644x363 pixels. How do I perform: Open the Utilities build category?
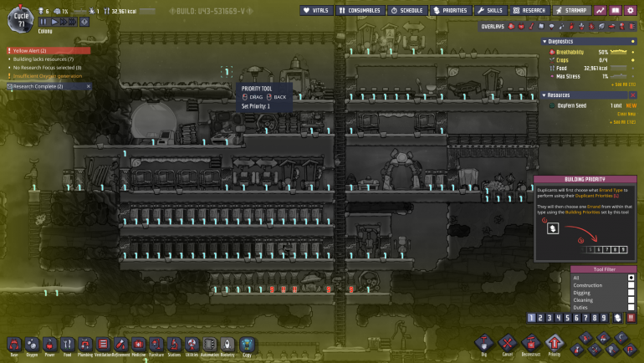[x=192, y=345]
